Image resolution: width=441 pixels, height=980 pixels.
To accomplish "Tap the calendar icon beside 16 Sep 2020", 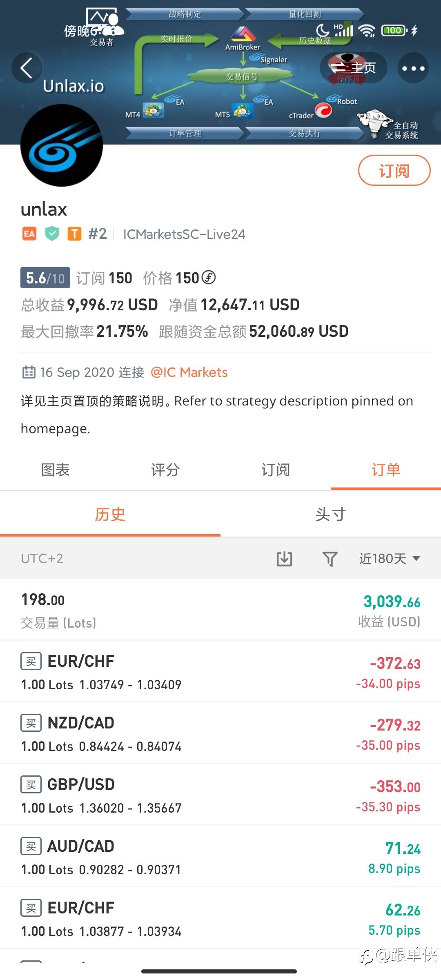I will click(29, 372).
